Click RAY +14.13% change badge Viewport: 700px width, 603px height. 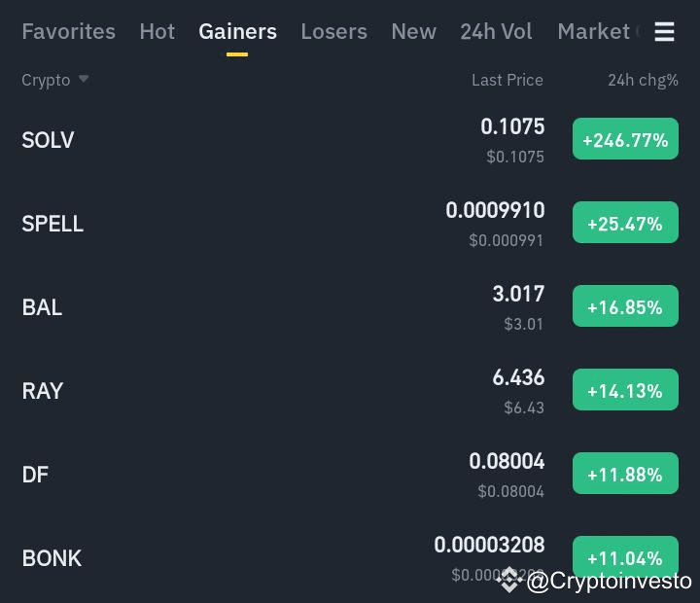click(x=625, y=391)
